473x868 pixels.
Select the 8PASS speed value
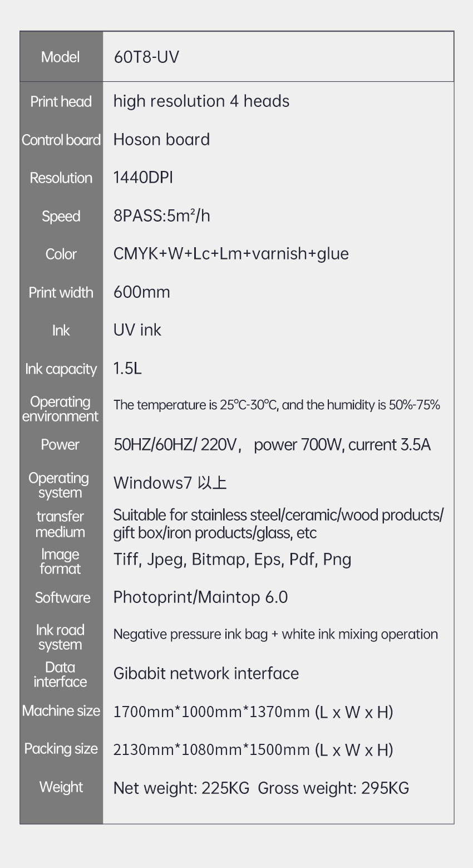[x=162, y=215]
